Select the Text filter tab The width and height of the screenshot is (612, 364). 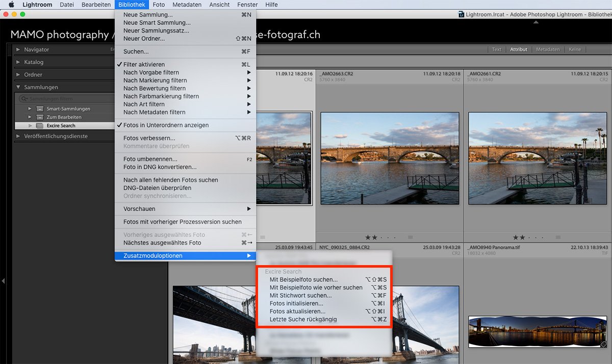(x=497, y=49)
